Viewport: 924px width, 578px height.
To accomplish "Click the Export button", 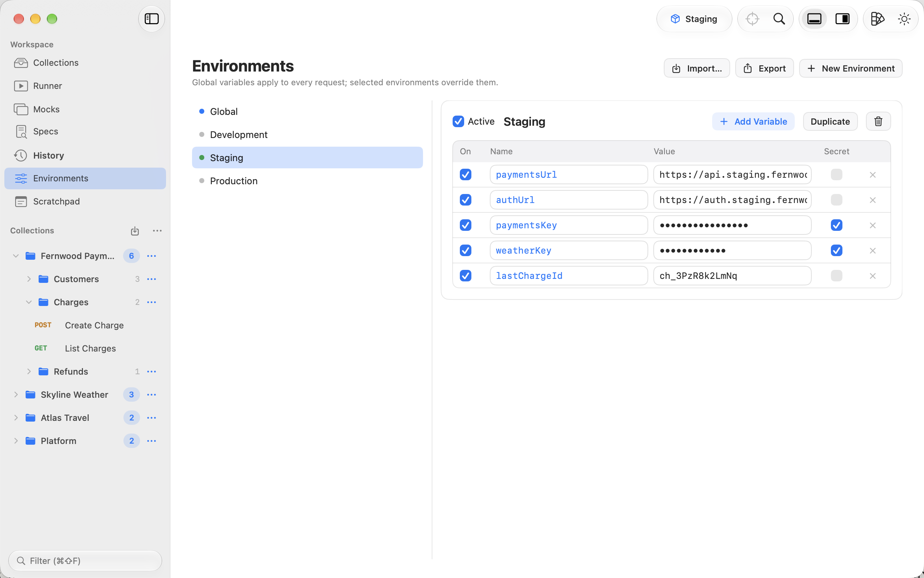I will pyautogui.click(x=764, y=68).
